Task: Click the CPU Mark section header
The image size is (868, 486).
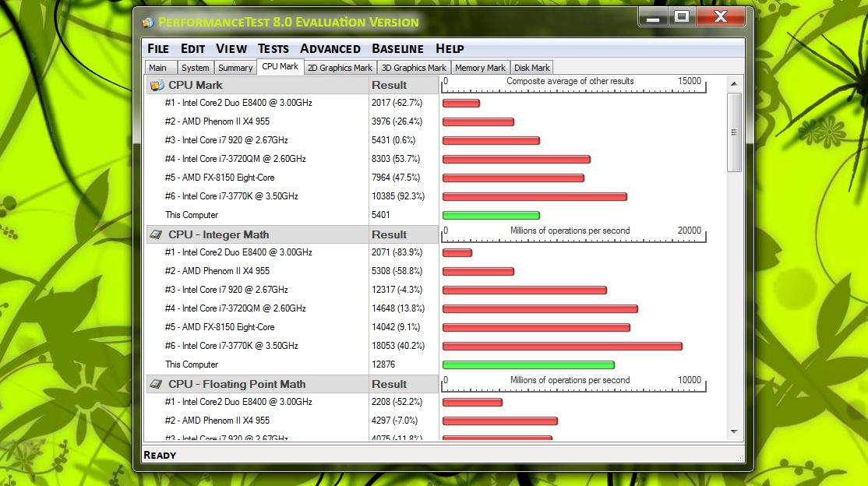Action: click(x=257, y=85)
